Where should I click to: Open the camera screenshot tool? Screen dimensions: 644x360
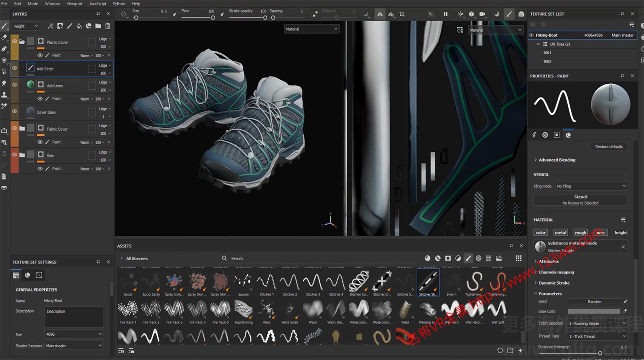[521, 14]
